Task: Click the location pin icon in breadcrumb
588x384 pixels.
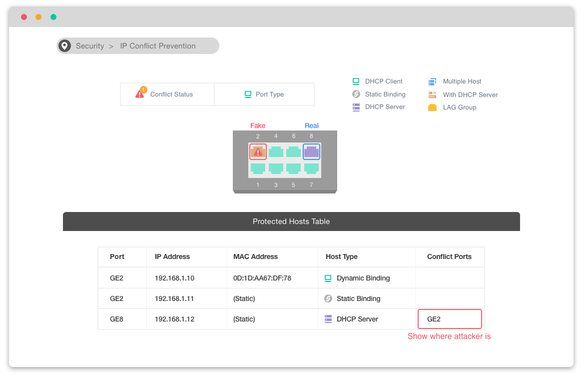Action: tap(64, 46)
